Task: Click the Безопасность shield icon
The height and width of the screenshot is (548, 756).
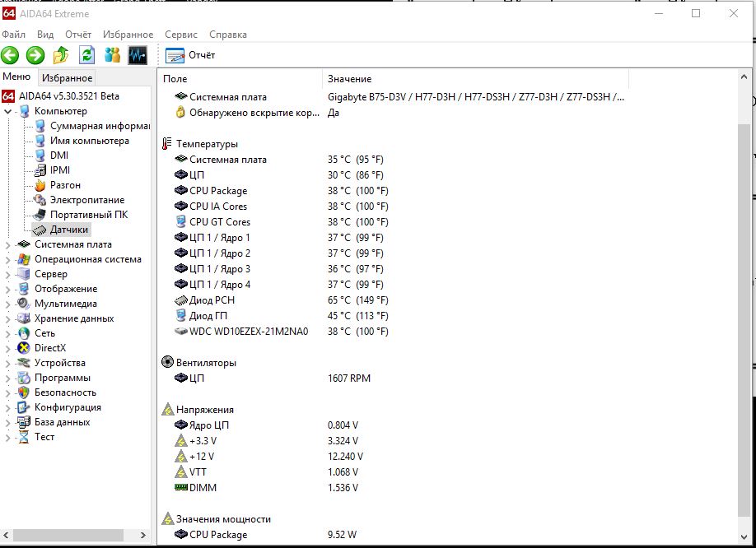Action: [x=23, y=392]
